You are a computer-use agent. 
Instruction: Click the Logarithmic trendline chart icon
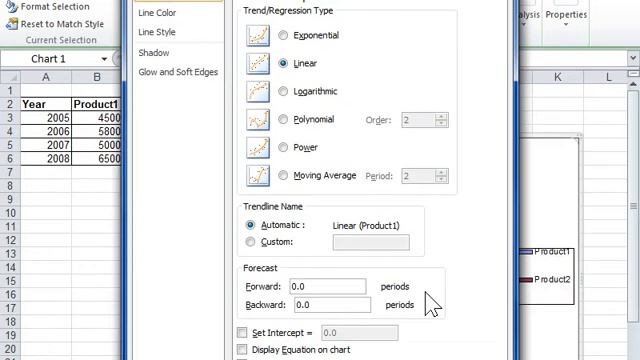[x=258, y=91]
